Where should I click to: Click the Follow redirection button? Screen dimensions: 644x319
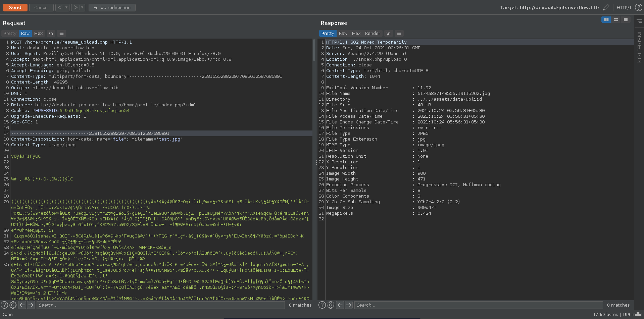pyautogui.click(x=112, y=7)
